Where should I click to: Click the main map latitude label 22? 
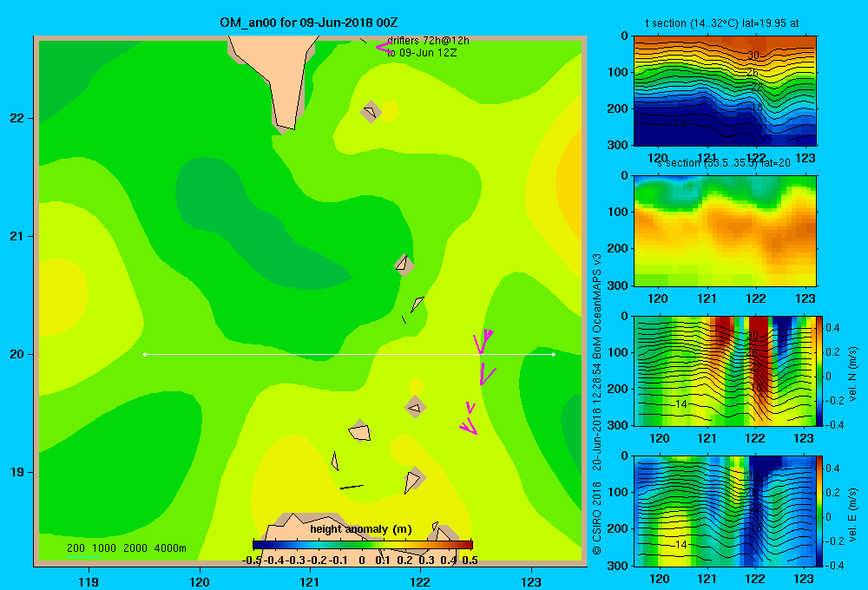coord(17,118)
